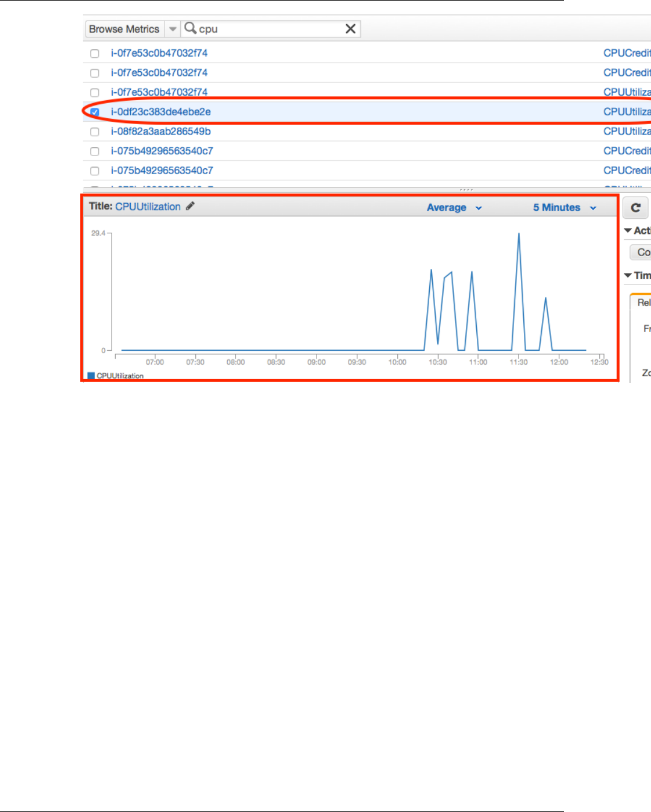Viewport: 651px width, 812px height.
Task: Click the Browse Metrics button
Action: click(x=124, y=29)
